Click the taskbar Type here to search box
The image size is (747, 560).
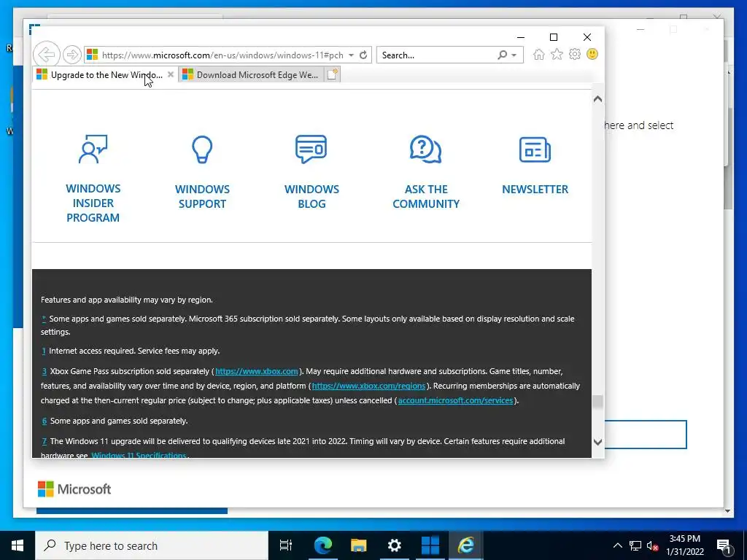[152, 545]
